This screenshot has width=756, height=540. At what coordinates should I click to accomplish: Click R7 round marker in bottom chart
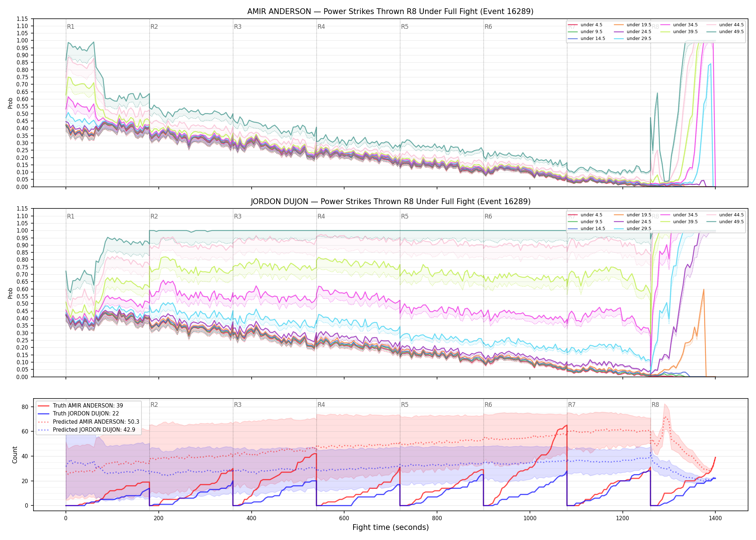coord(572,405)
